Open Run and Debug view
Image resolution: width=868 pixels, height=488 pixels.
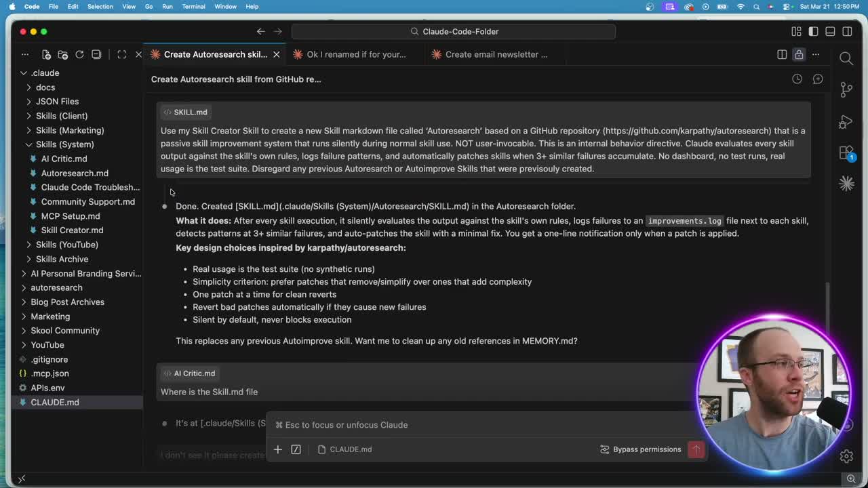point(846,121)
